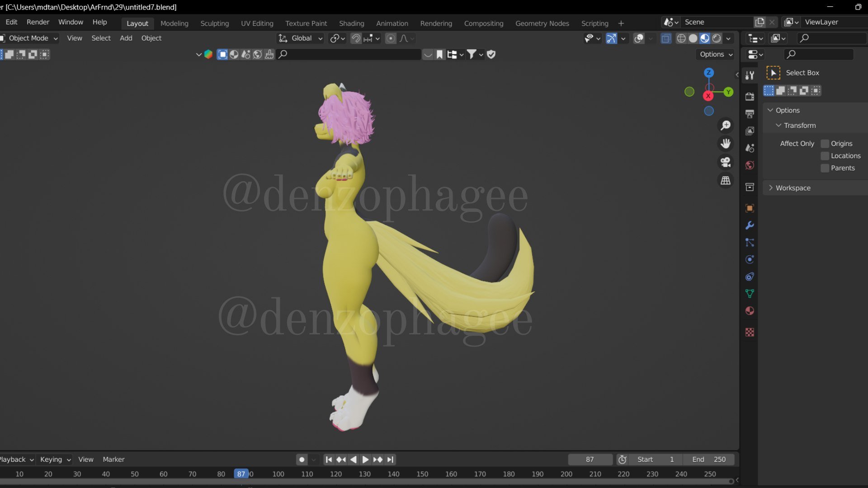The height and width of the screenshot is (488, 868).
Task: Enable the Origins checkbox
Action: click(x=825, y=144)
